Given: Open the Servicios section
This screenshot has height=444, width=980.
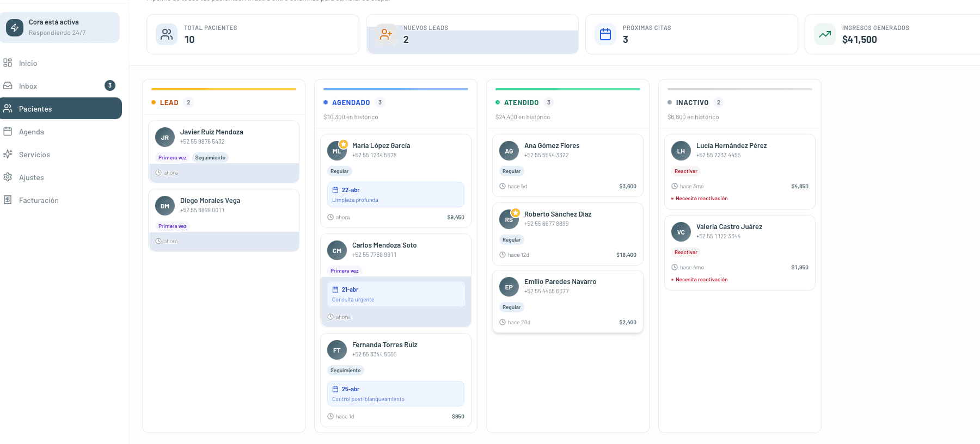Looking at the screenshot, I should (61, 155).
